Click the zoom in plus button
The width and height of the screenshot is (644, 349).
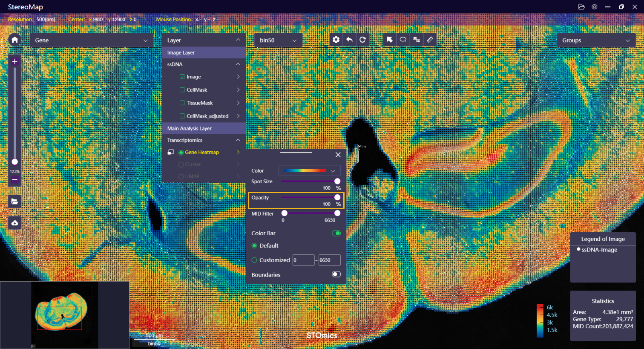(14, 61)
